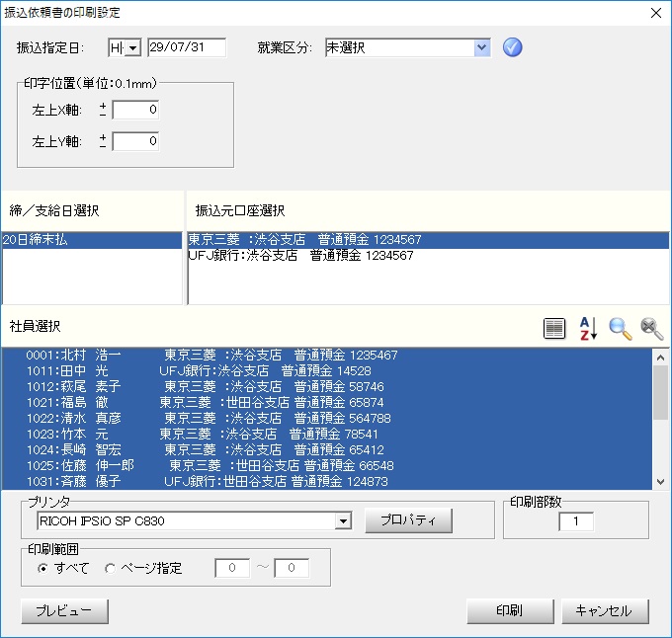The height and width of the screenshot is (638, 672).
Task: Open the 就業区分 dropdown
Action: pos(481,47)
